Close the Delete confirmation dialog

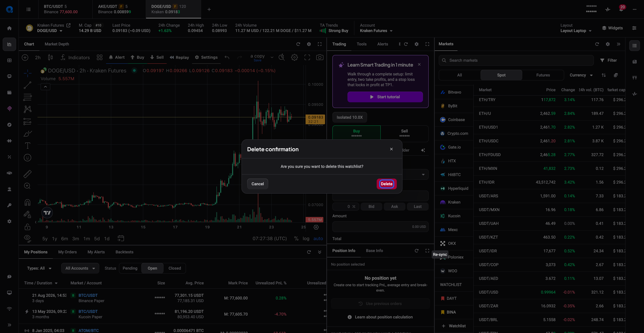[x=391, y=149]
